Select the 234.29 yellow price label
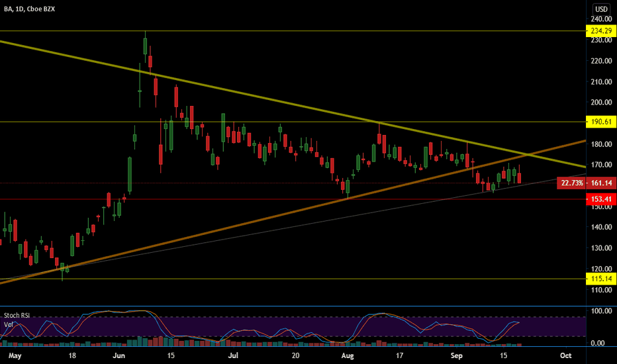This screenshot has width=617, height=364. (601, 30)
